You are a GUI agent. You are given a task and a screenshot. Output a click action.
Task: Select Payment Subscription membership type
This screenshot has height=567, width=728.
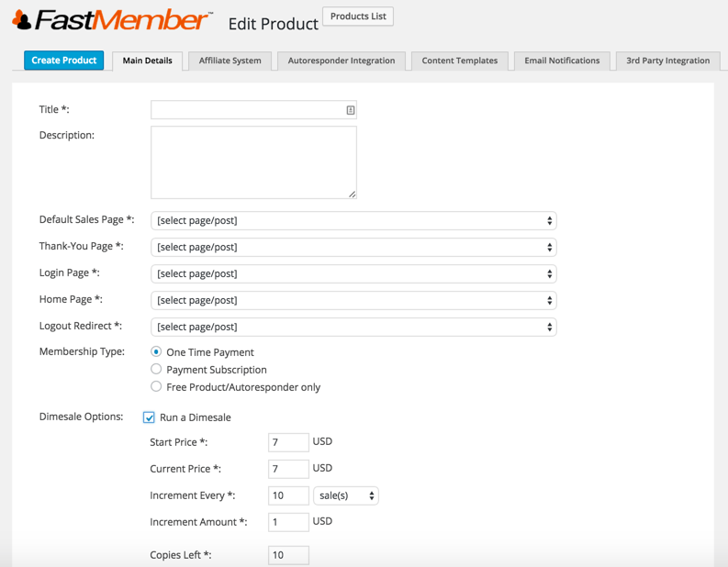(156, 369)
